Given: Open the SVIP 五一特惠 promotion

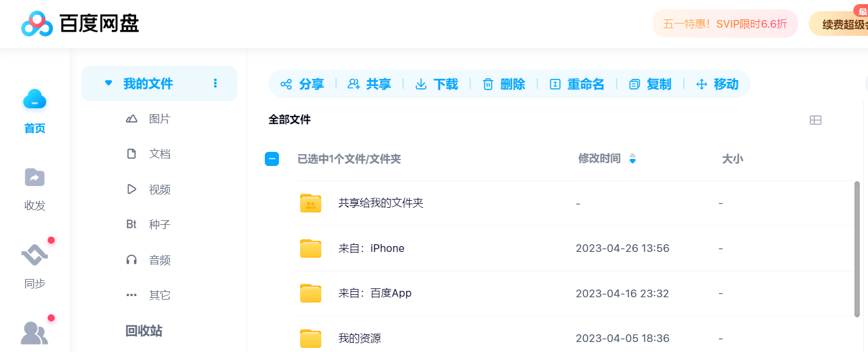Looking at the screenshot, I should click(x=725, y=23).
